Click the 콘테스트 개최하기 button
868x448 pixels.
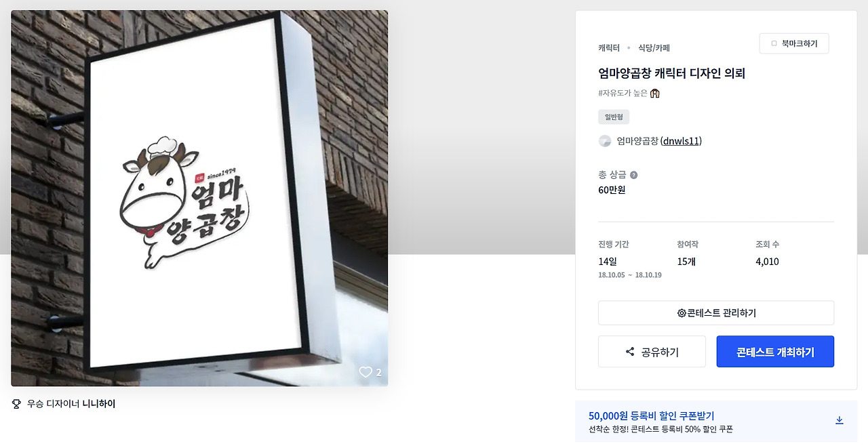click(x=775, y=352)
